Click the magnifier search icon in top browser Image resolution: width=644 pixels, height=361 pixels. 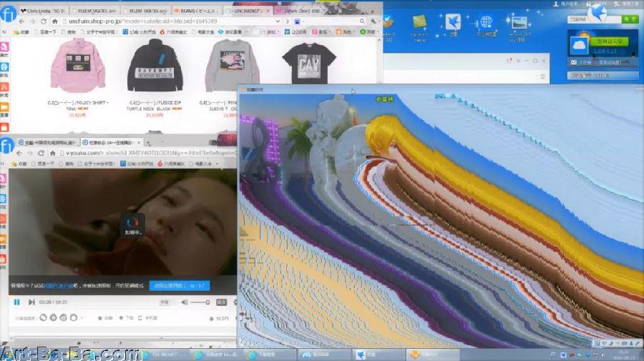pos(362,21)
